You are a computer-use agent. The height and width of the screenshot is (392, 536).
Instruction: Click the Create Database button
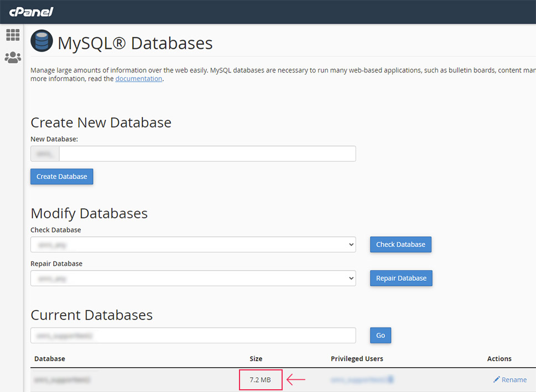62,176
